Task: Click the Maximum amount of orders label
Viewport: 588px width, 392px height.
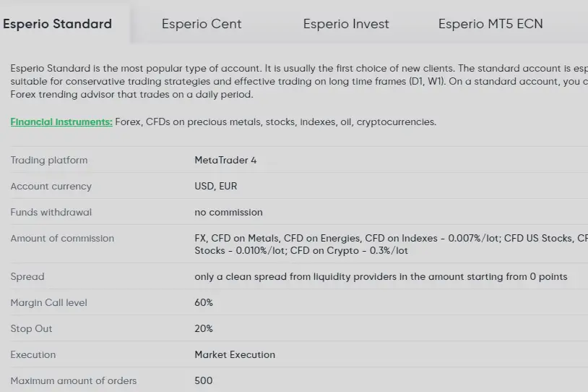Action: (74, 380)
